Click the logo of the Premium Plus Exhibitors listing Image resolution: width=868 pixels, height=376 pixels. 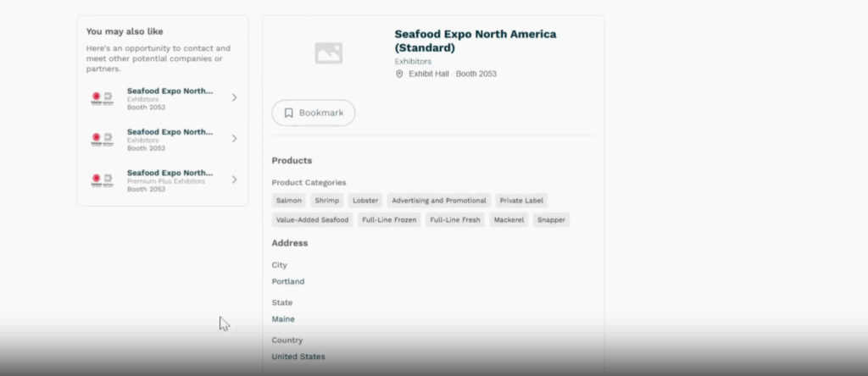[x=102, y=180]
